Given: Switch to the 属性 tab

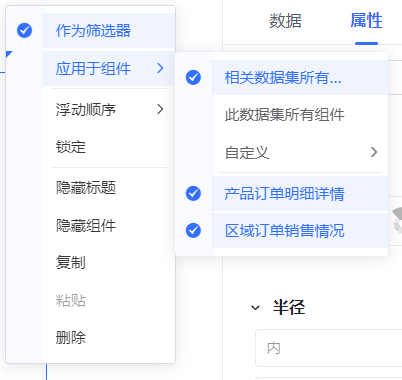Looking at the screenshot, I should (x=366, y=21).
